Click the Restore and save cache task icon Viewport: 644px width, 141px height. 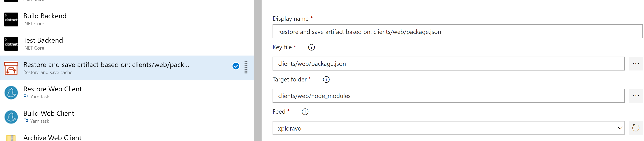(11, 68)
